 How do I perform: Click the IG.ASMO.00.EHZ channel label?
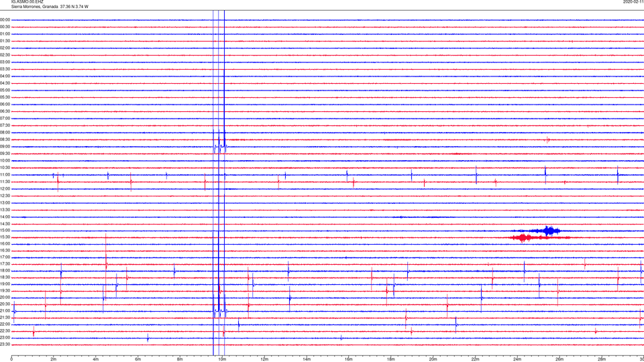27,1
